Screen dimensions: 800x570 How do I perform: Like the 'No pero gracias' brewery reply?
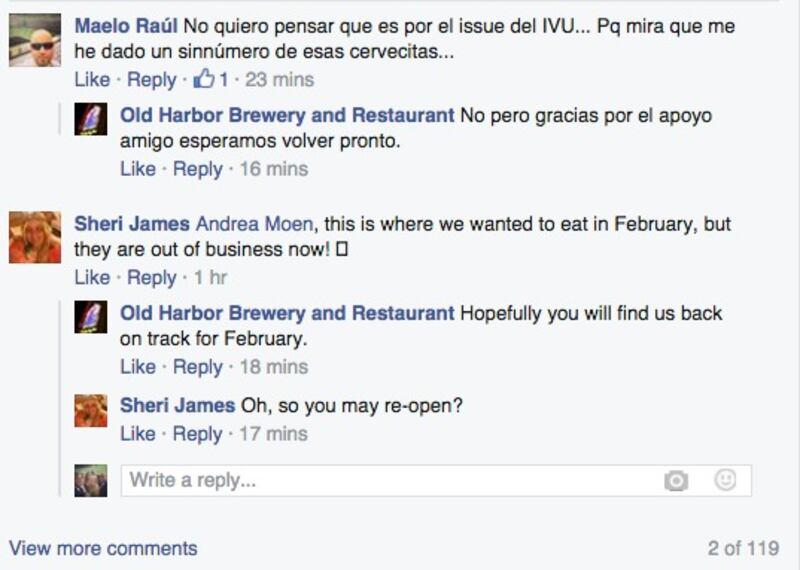tap(138, 169)
